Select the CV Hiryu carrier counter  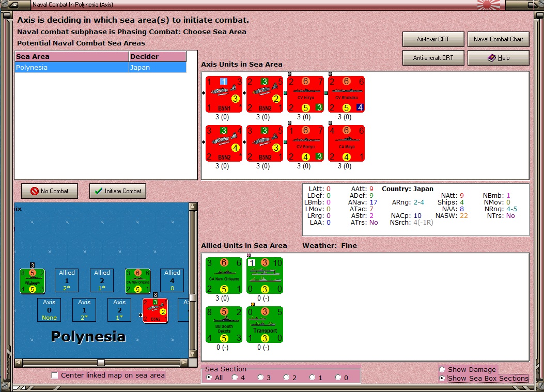pyautogui.click(x=305, y=95)
